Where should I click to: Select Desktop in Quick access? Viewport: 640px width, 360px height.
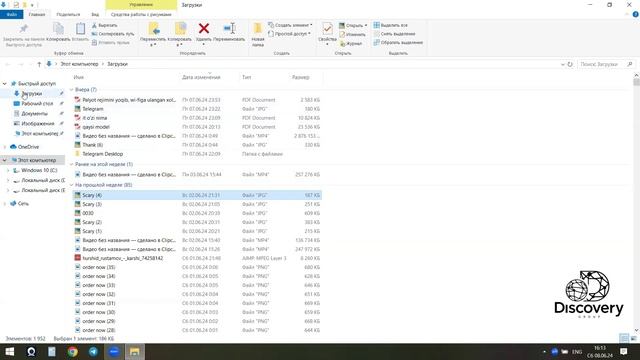37,104
